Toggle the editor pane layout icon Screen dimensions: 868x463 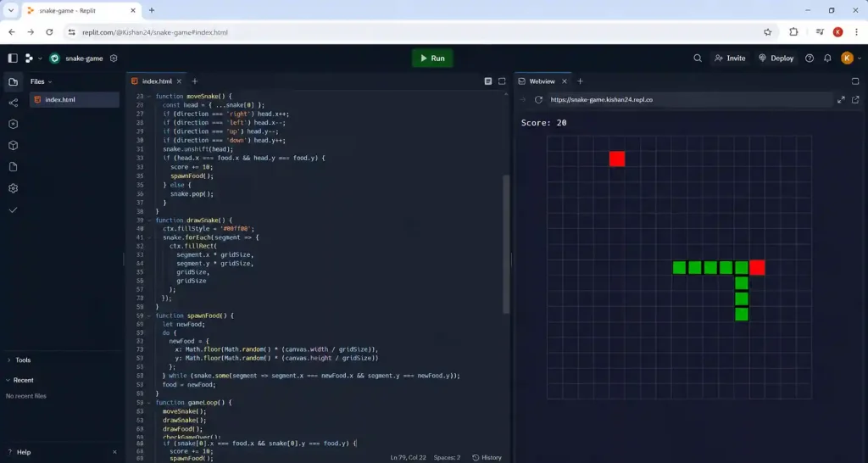click(x=487, y=81)
